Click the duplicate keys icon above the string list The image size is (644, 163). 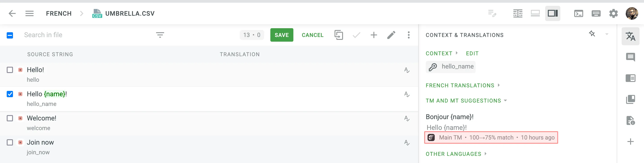pyautogui.click(x=339, y=35)
